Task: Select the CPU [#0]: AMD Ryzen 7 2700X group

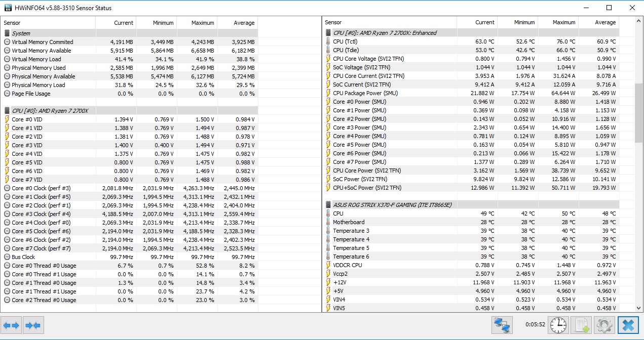Action: pos(50,110)
